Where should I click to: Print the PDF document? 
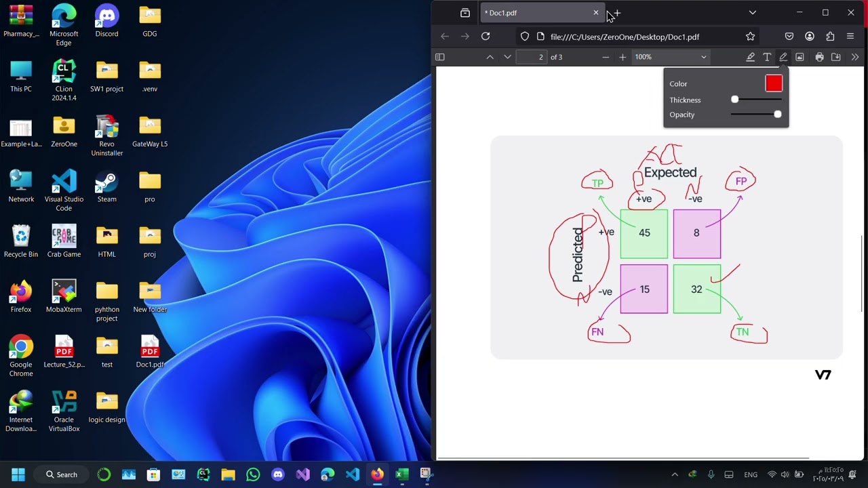point(819,57)
